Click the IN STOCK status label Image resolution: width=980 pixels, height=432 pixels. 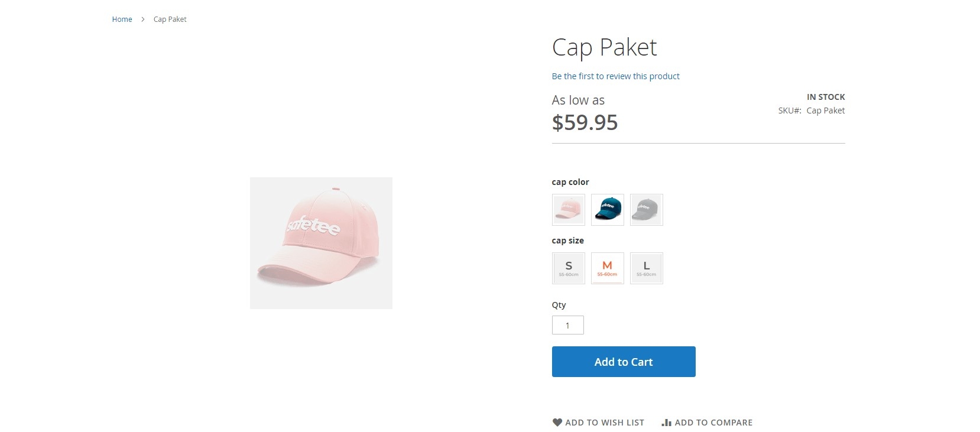click(825, 97)
